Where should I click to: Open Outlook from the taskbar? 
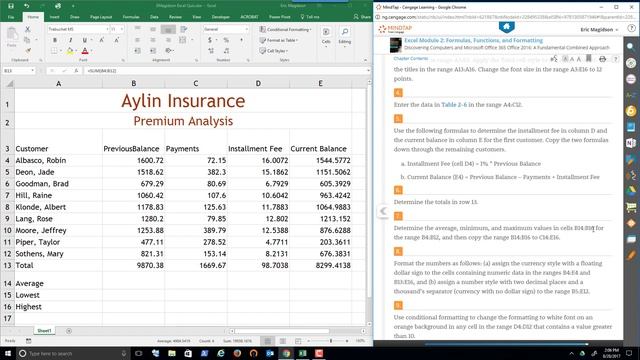click(270, 353)
